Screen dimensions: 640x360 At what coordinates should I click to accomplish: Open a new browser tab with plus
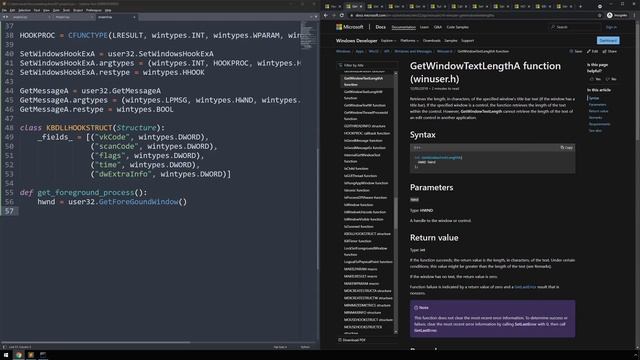pos(580,6)
